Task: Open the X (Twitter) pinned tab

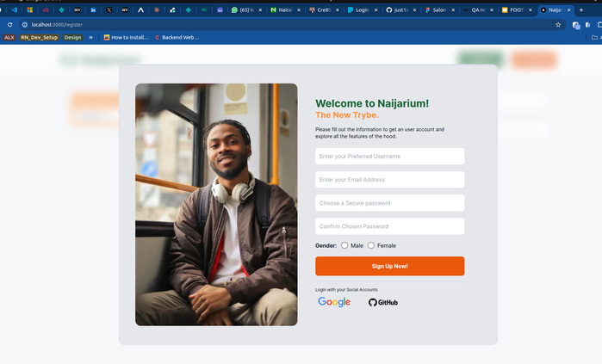Action: coord(109,10)
